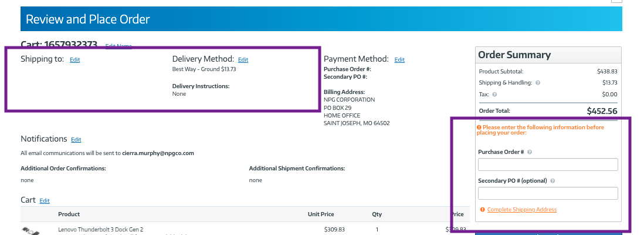The width and height of the screenshot is (644, 235).
Task: Click the Lenovo Thunderbolt 3 Dock Gen 2 name
Action: [x=101, y=229]
